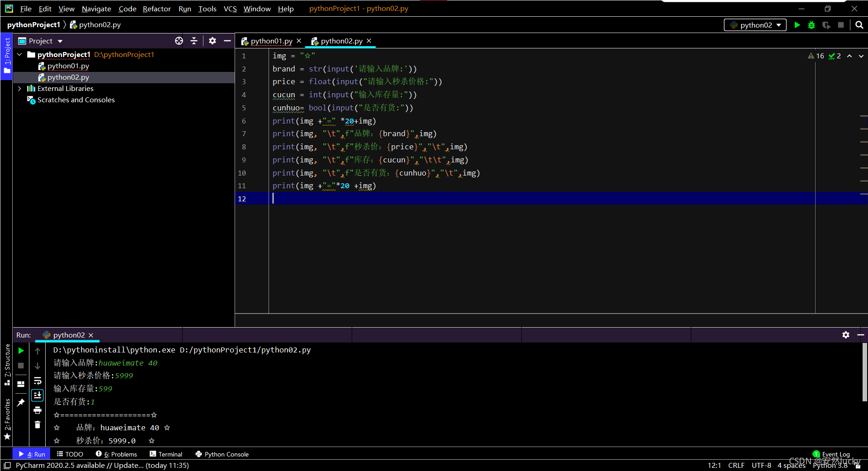Close the python02 Run tab
The image size is (868, 471).
[91, 335]
